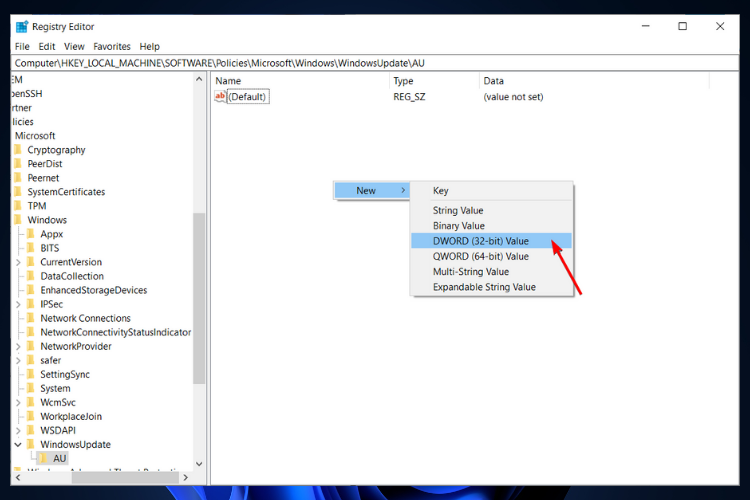Click the TPM folder icon
750x500 pixels.
pyautogui.click(x=18, y=206)
